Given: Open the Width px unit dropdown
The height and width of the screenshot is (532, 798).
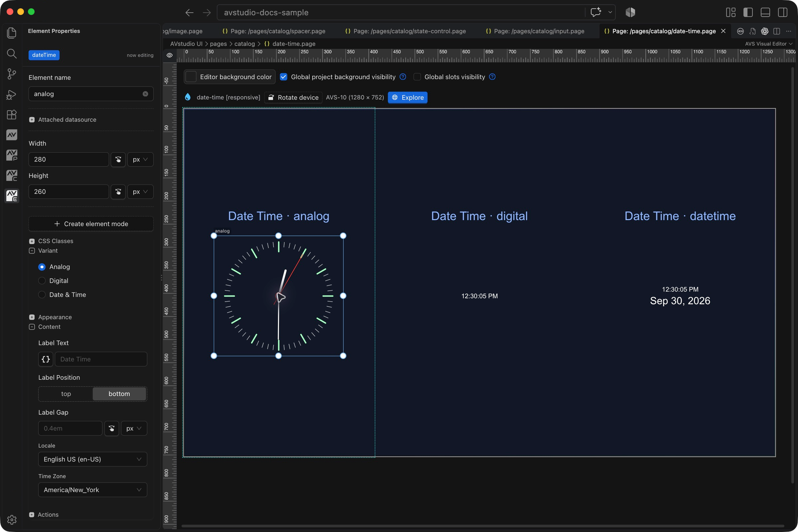Looking at the screenshot, I should coord(140,160).
